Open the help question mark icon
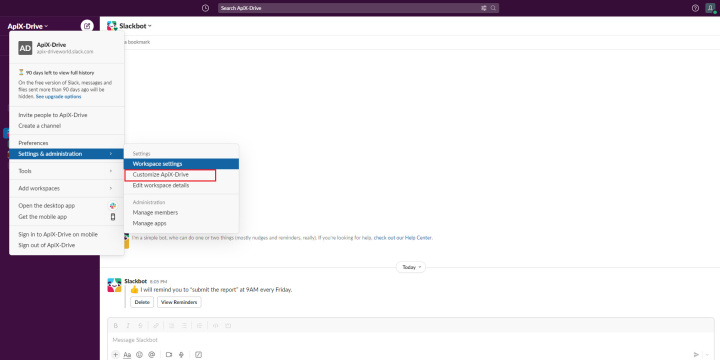The width and height of the screenshot is (720, 360). point(695,8)
